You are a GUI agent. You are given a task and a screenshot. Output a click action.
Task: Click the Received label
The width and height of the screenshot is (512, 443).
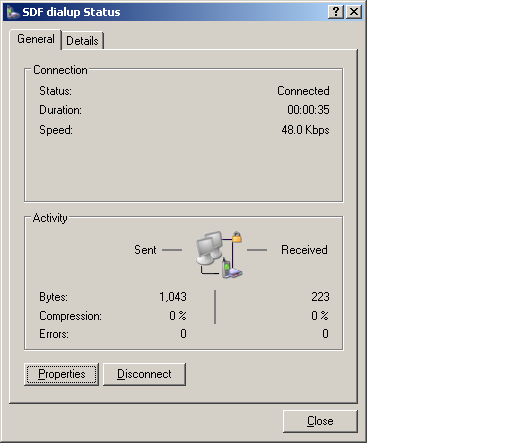pyautogui.click(x=304, y=250)
